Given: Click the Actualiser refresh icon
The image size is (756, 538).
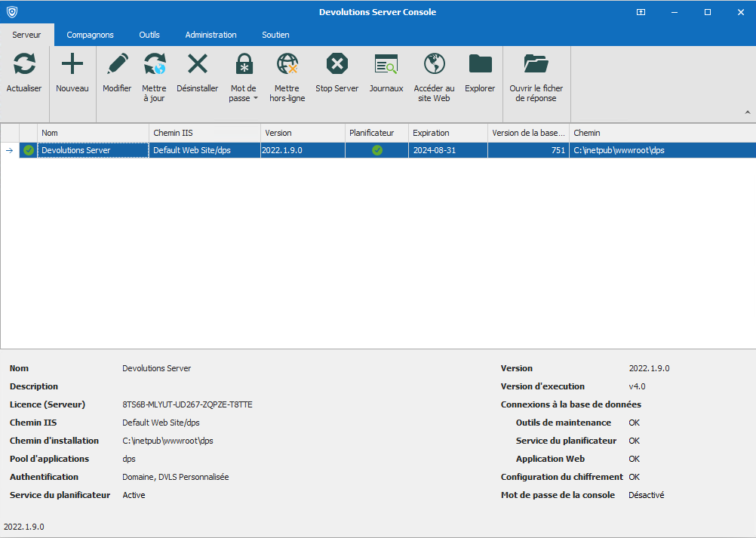Looking at the screenshot, I should [x=24, y=65].
